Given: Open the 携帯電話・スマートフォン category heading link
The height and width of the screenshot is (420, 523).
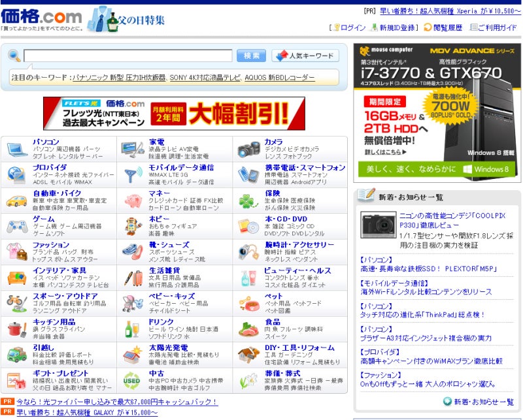Looking at the screenshot, I should pos(305,168).
